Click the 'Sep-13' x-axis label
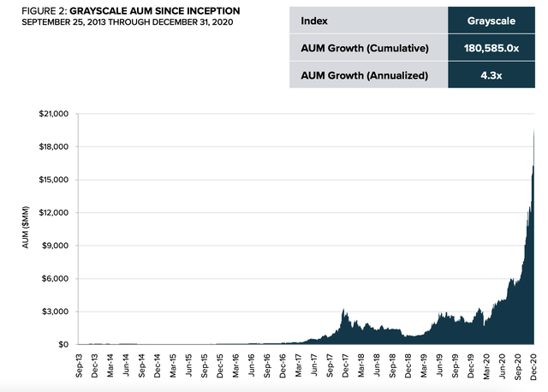 pos(79,365)
